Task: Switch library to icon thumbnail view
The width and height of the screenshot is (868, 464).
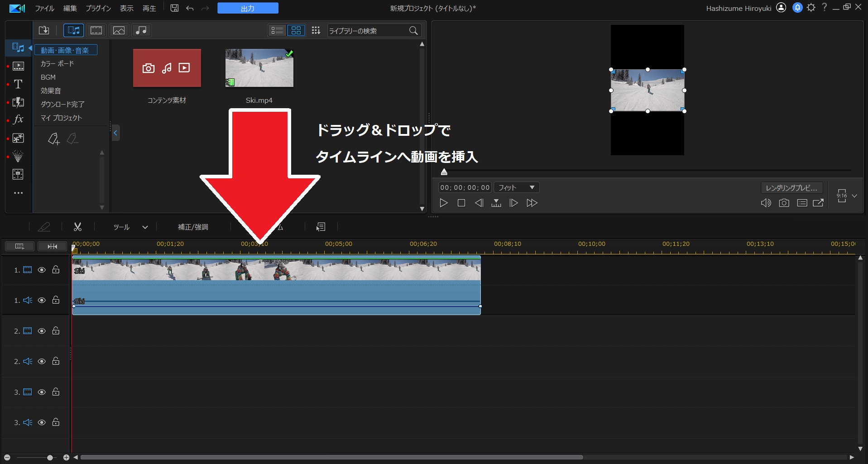Action: [296, 30]
